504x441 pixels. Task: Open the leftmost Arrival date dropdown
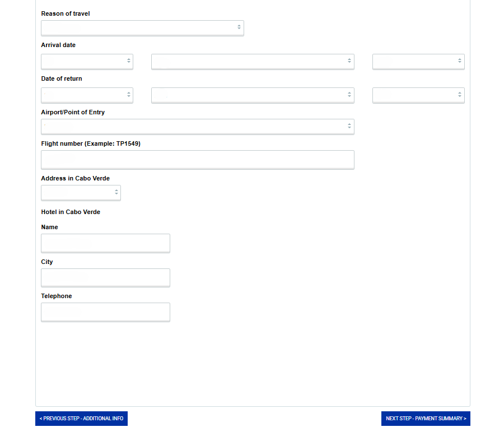[87, 62]
